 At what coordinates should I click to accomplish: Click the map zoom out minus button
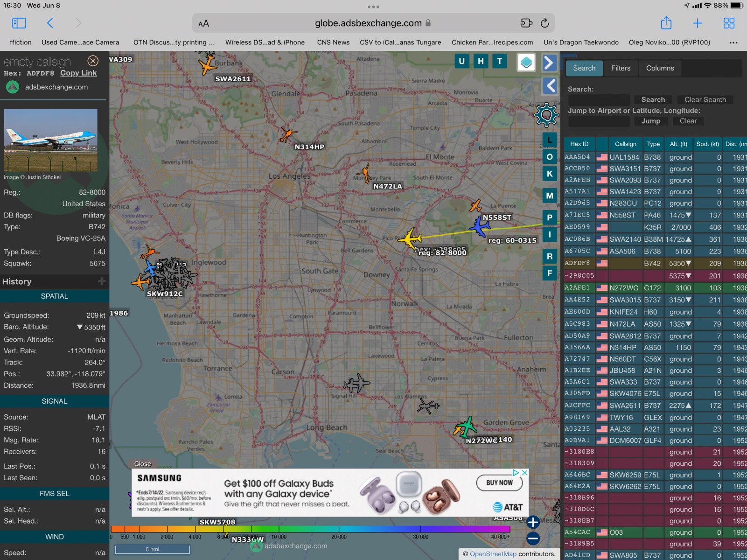coord(533,539)
